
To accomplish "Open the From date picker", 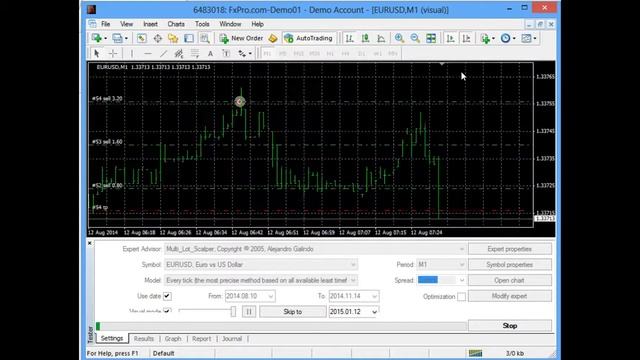I will [x=271, y=296].
